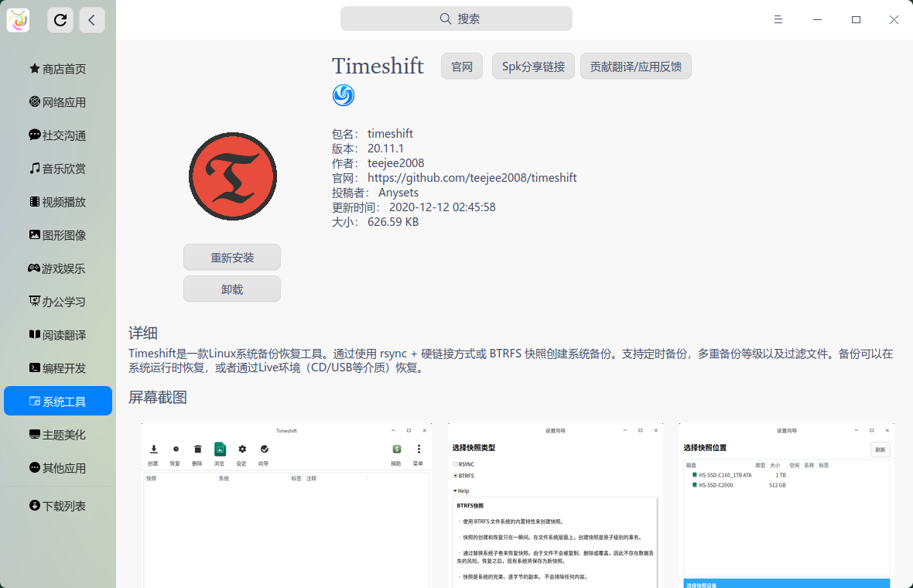Click the Spark Store logo icon

(x=18, y=20)
